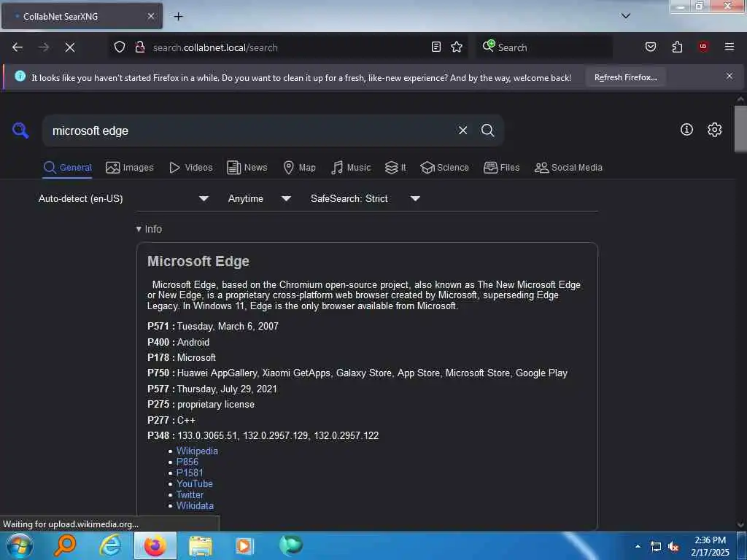The height and width of the screenshot is (560, 747).
Task: Open the green globe taskbar app
Action: tap(290, 545)
